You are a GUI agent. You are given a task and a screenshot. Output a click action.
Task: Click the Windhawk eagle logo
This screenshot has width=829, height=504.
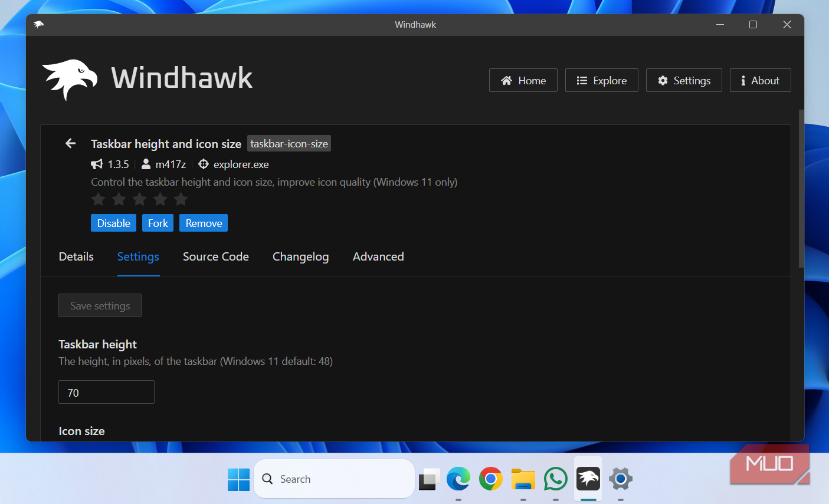click(x=70, y=80)
